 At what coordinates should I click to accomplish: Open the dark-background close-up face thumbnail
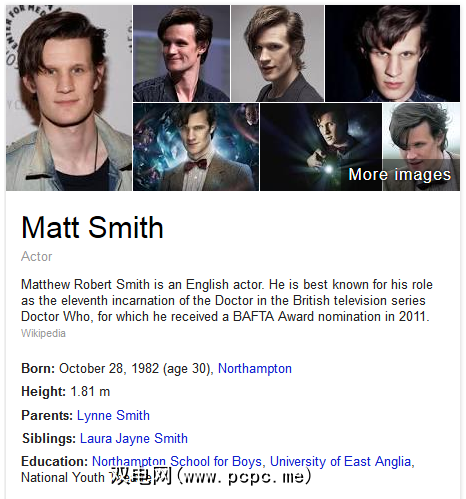point(392,53)
